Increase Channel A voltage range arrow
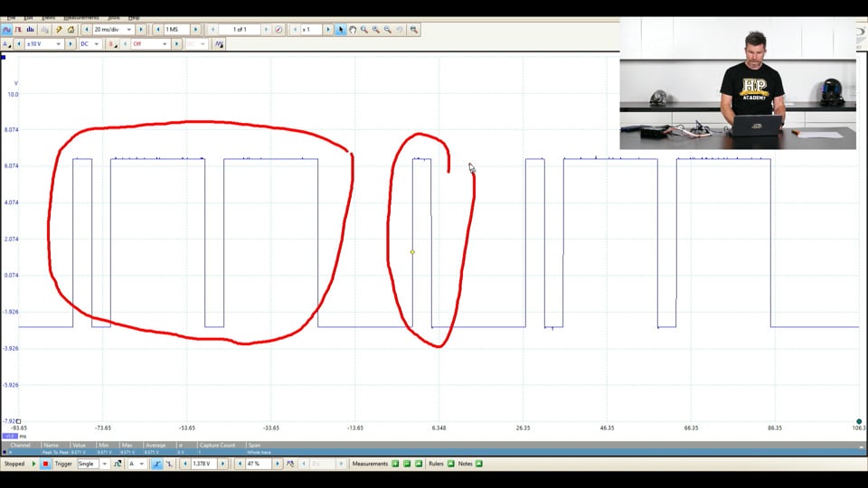The width and height of the screenshot is (868, 488). [x=71, y=43]
